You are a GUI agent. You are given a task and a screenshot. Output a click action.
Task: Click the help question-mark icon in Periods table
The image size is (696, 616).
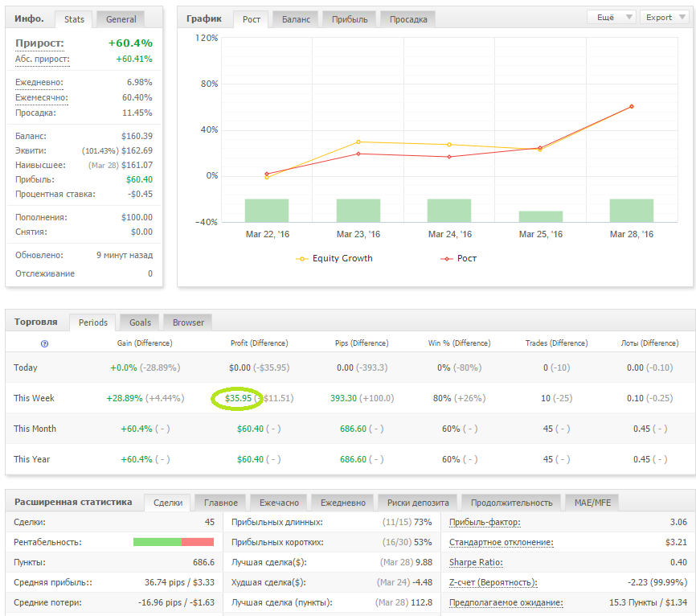(x=44, y=343)
